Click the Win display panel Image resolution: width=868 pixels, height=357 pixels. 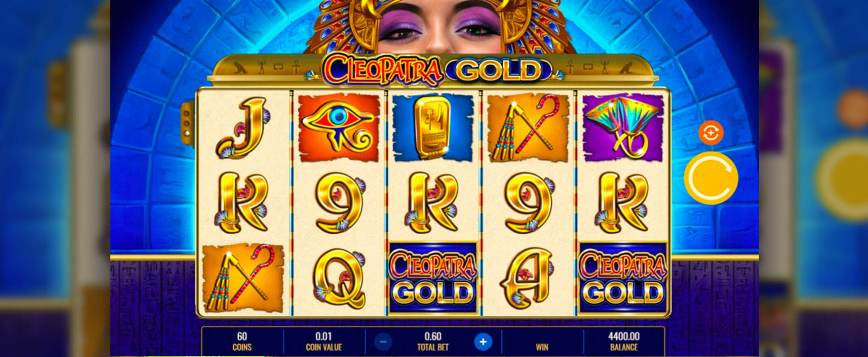coord(542,342)
